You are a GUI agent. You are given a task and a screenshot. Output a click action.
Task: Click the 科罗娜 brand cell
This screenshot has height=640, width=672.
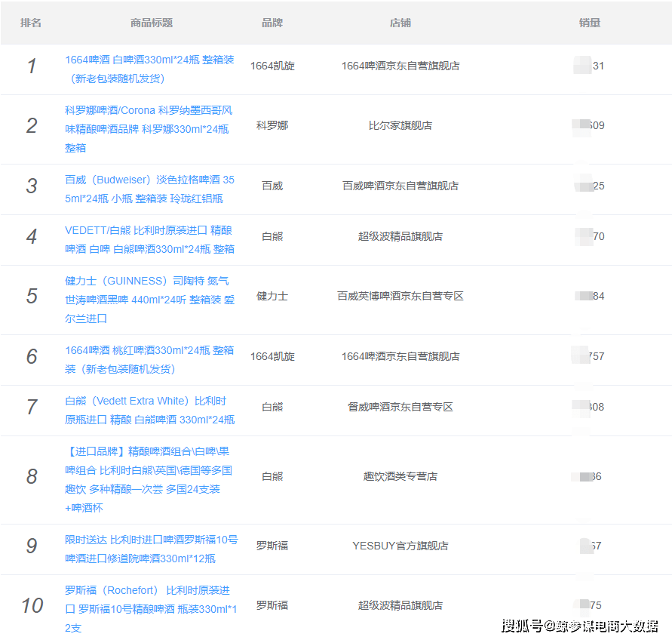[x=272, y=125]
